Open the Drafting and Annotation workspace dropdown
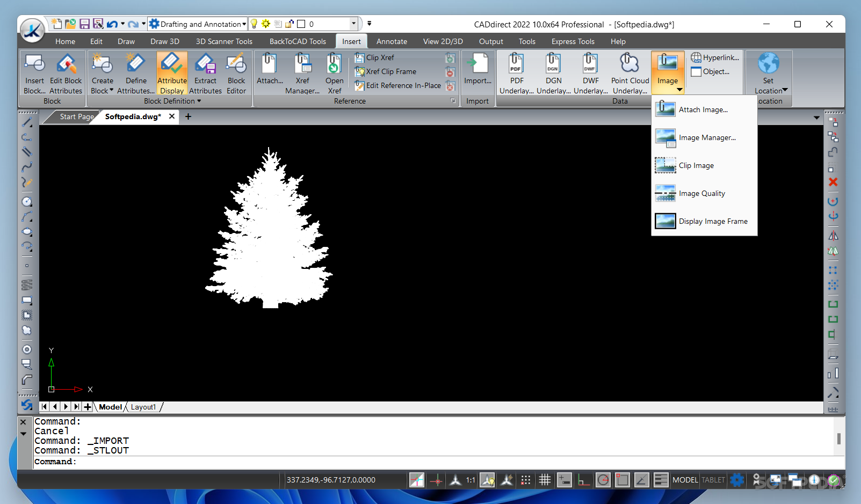 tap(197, 24)
